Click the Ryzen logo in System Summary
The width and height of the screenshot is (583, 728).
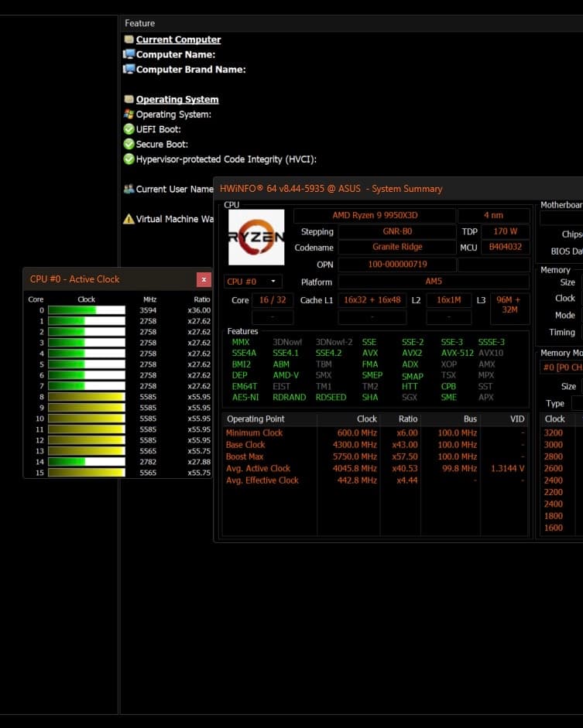coord(256,238)
